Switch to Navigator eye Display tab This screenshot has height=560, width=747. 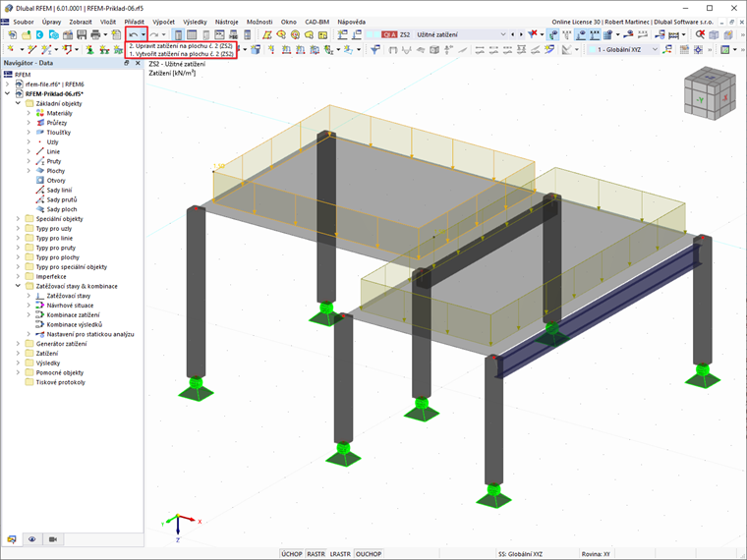31,539
